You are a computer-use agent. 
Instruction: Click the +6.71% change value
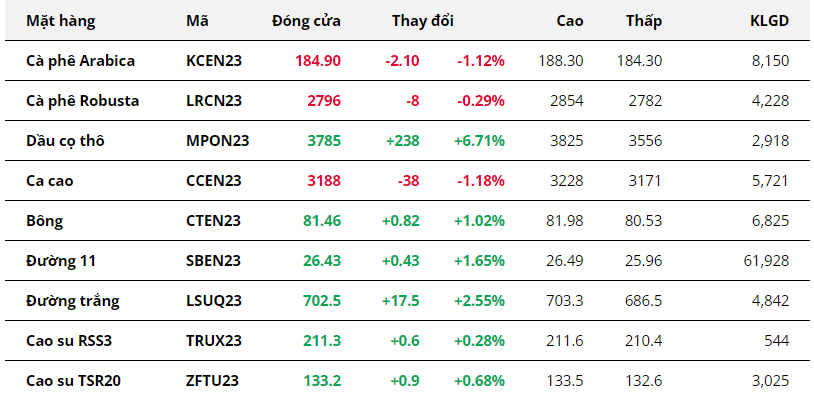tap(479, 141)
